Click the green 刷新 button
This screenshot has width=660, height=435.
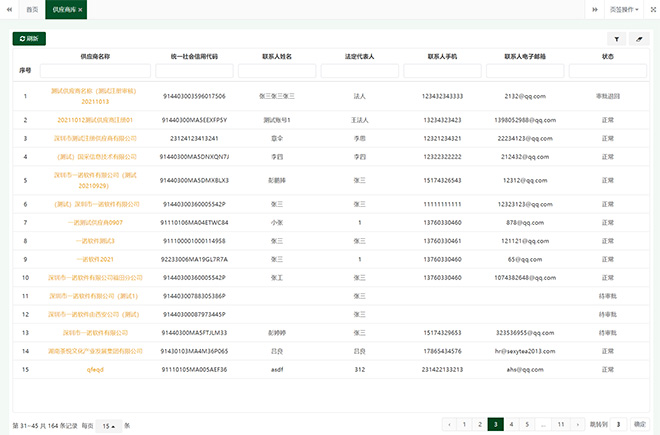29,39
